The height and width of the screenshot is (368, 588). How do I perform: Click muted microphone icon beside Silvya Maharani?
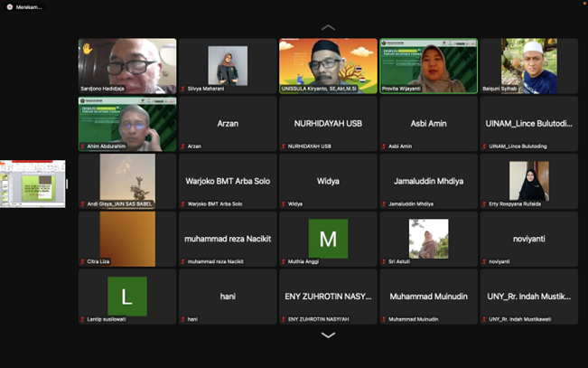[x=183, y=89]
